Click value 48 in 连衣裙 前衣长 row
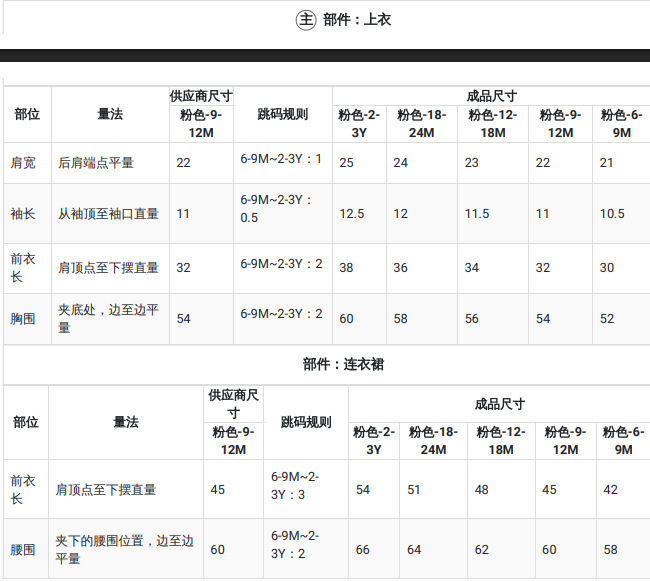This screenshot has height=581, width=650. pyautogui.click(x=481, y=490)
